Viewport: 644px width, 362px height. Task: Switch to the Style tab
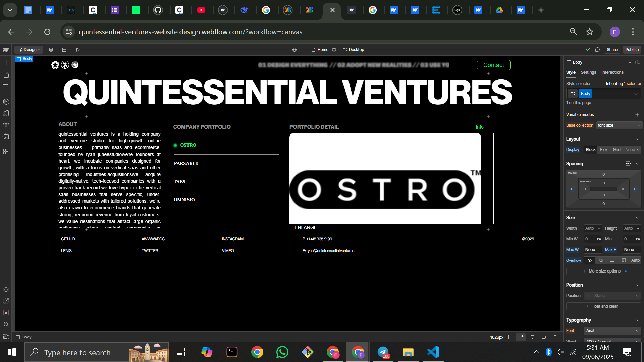pyautogui.click(x=571, y=72)
